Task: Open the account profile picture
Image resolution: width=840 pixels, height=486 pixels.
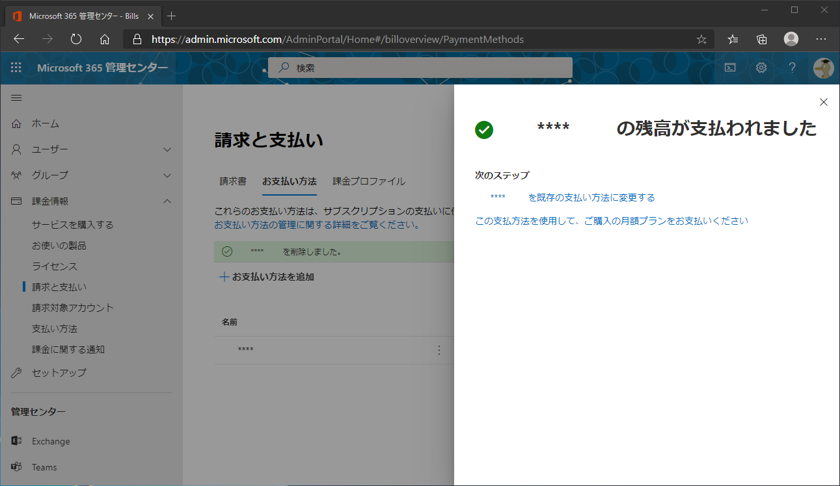Action: click(823, 68)
